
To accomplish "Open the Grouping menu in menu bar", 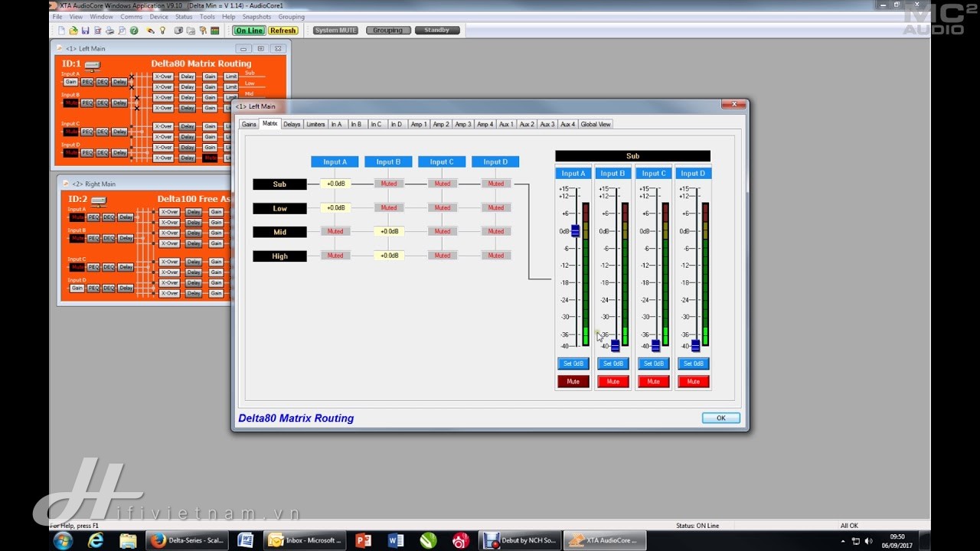I will [292, 16].
